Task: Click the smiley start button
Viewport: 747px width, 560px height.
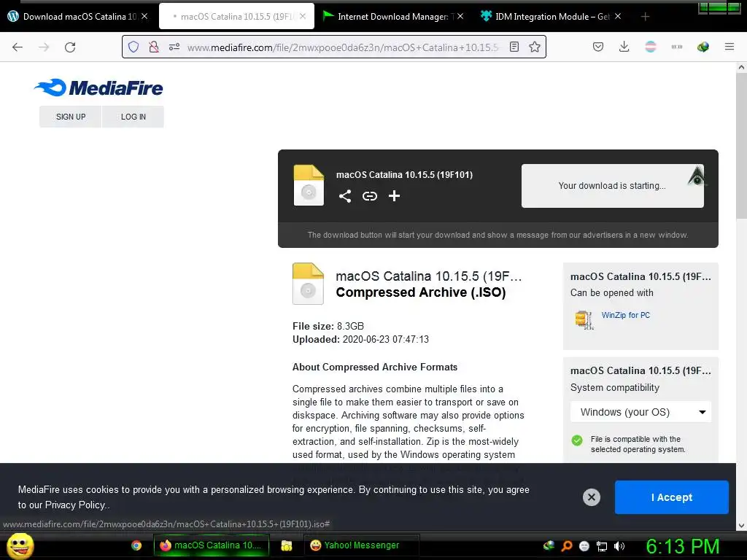Action: click(x=20, y=545)
